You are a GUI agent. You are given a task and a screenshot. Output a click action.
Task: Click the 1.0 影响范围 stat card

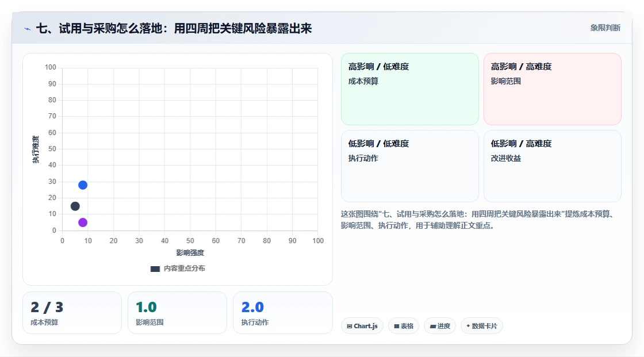tap(178, 313)
